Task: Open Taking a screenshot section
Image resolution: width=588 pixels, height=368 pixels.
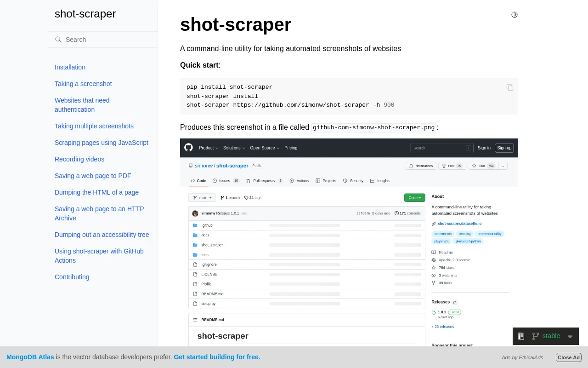Action: tap(83, 84)
